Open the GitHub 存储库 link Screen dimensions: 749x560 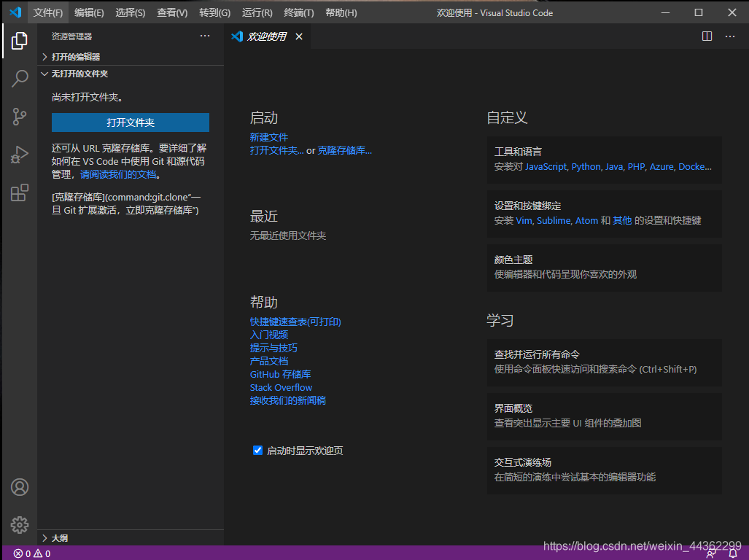pos(280,374)
